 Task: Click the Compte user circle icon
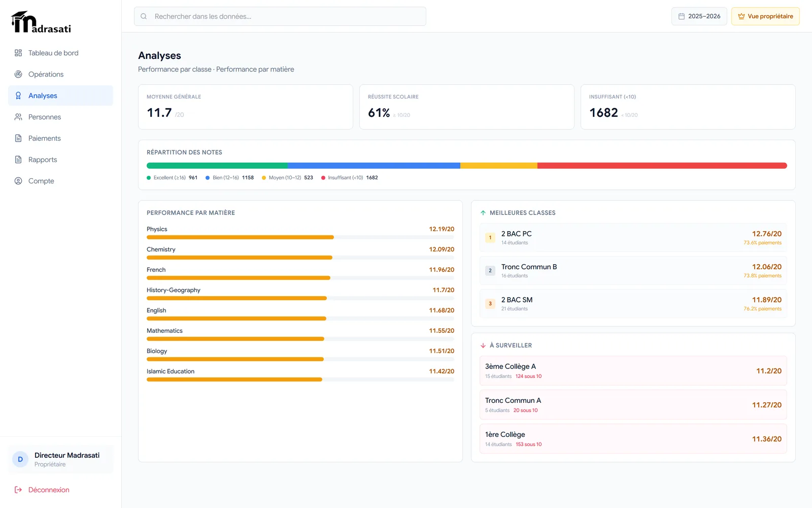(x=18, y=181)
